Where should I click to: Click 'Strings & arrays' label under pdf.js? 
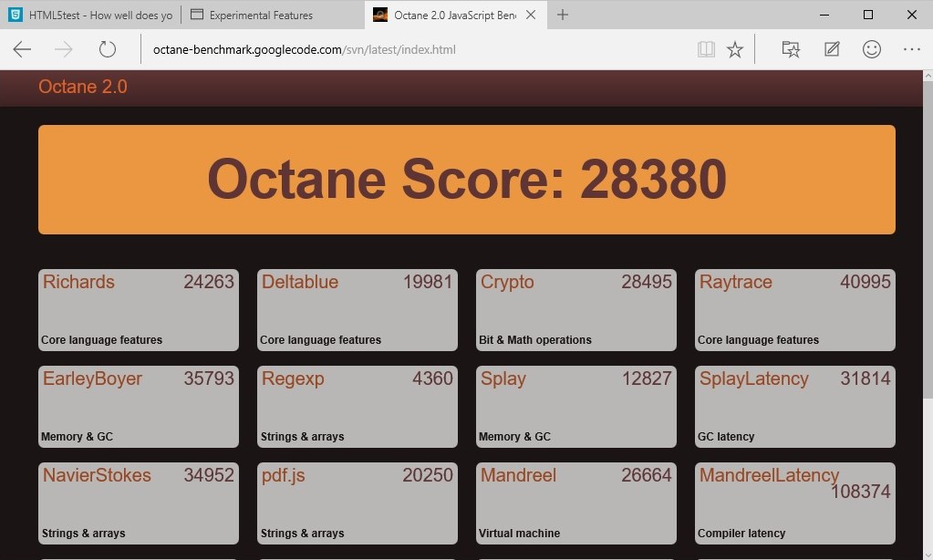point(302,534)
